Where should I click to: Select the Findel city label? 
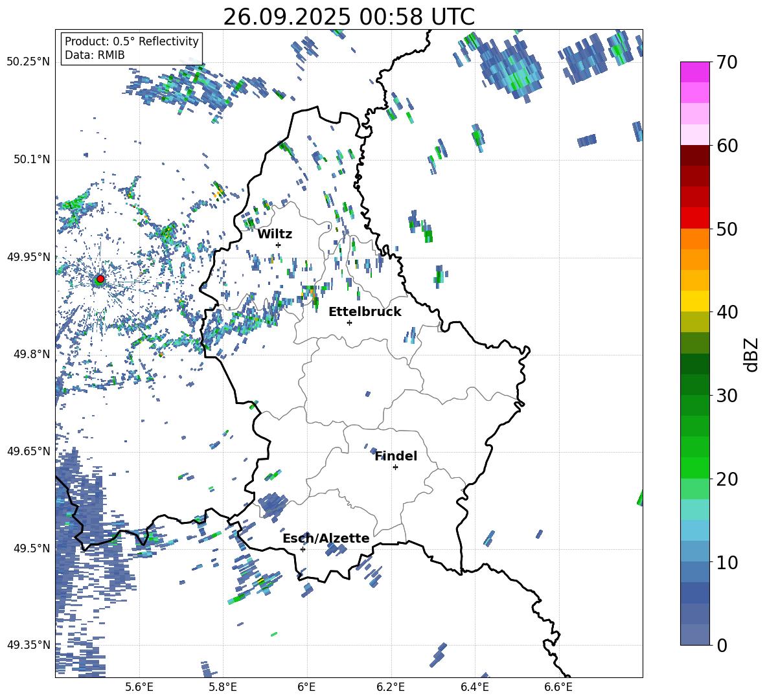[396, 456]
